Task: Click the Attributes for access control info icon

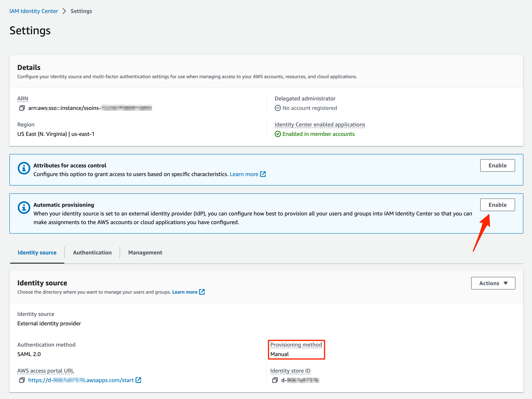Action: [x=24, y=168]
